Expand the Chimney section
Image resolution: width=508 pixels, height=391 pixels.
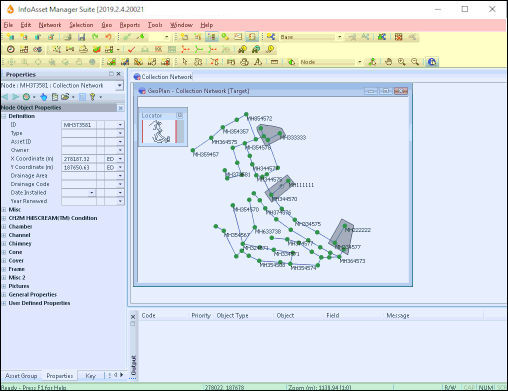click(x=4, y=244)
